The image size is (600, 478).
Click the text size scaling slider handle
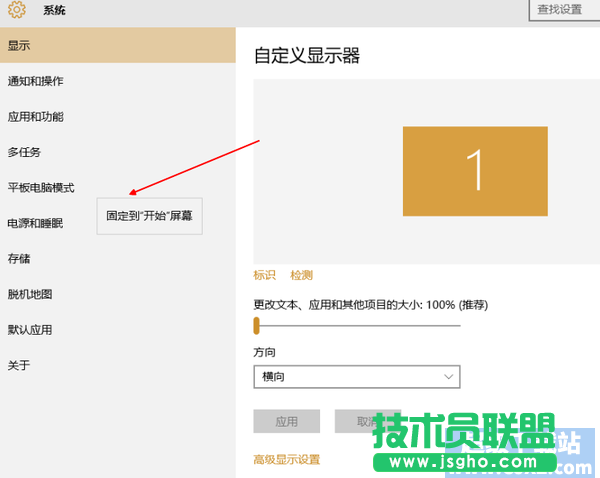coord(257,325)
